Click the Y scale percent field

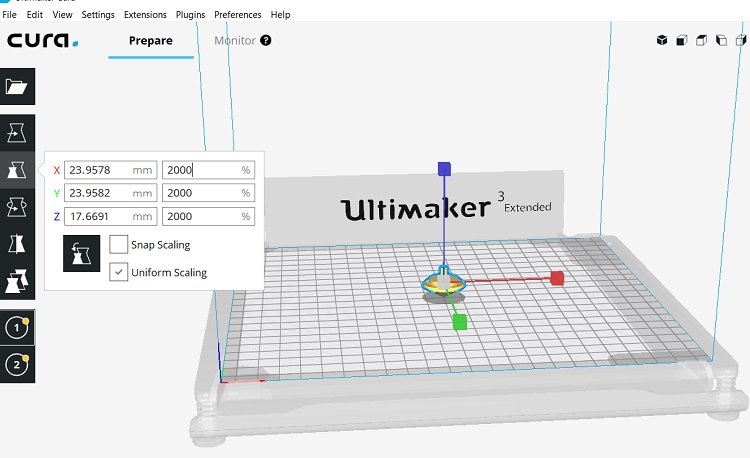[209, 193]
